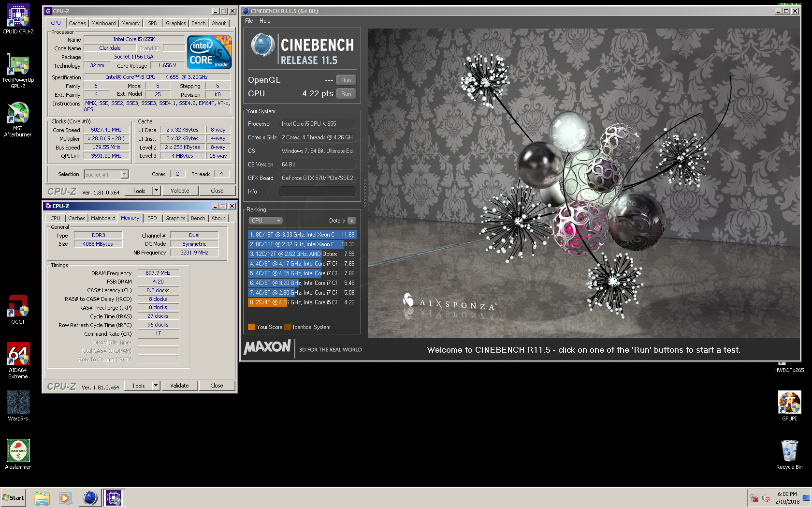Click top CPU-Z window title icon
Image resolution: width=812 pixels, height=508 pixels.
pyautogui.click(x=48, y=11)
